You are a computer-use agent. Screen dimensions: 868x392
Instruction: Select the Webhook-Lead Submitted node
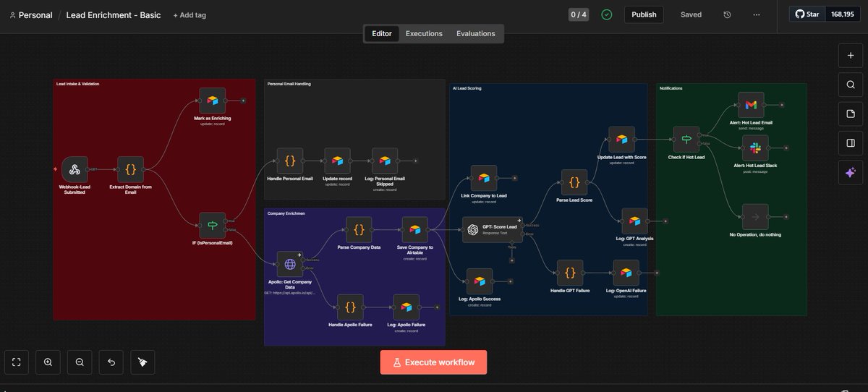[75, 170]
